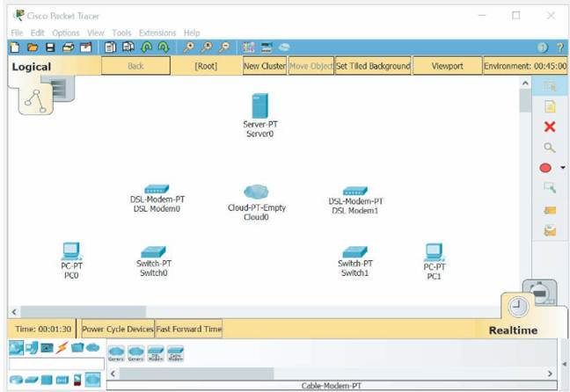
Task: Click the Viewport button
Action: point(447,66)
